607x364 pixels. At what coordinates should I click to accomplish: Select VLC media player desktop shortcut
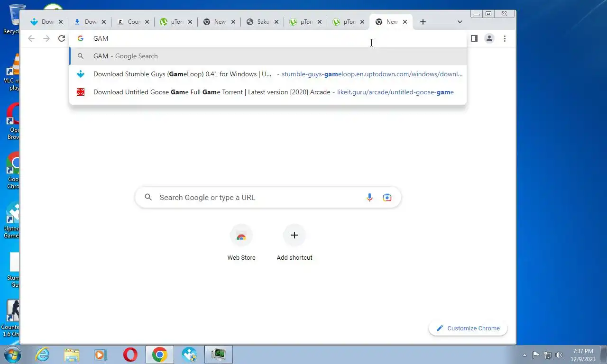tap(11, 72)
